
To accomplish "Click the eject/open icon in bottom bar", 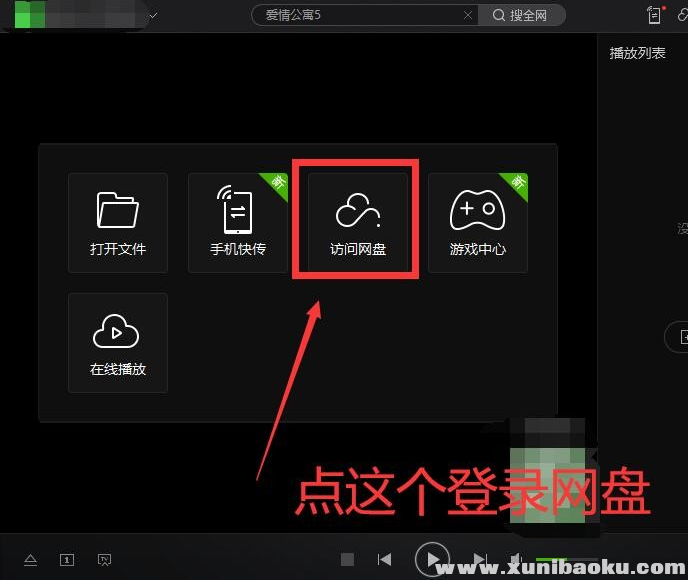I will (x=31, y=560).
